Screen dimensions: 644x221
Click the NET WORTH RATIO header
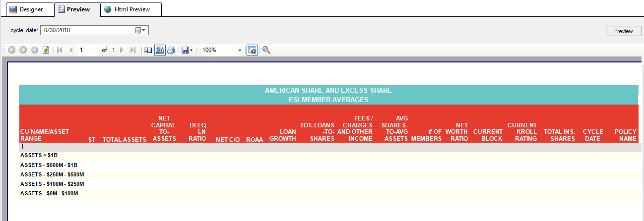point(456,132)
